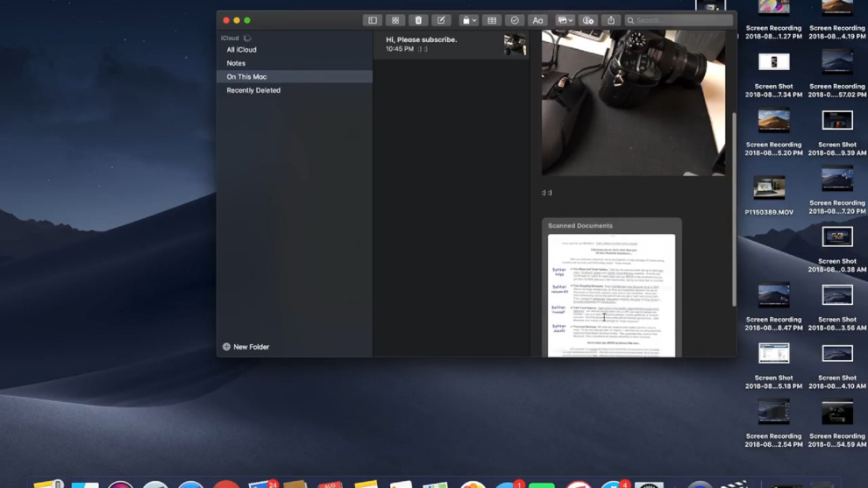Expand the photos media dropdown
This screenshot has width=868, height=488.
pos(566,20)
